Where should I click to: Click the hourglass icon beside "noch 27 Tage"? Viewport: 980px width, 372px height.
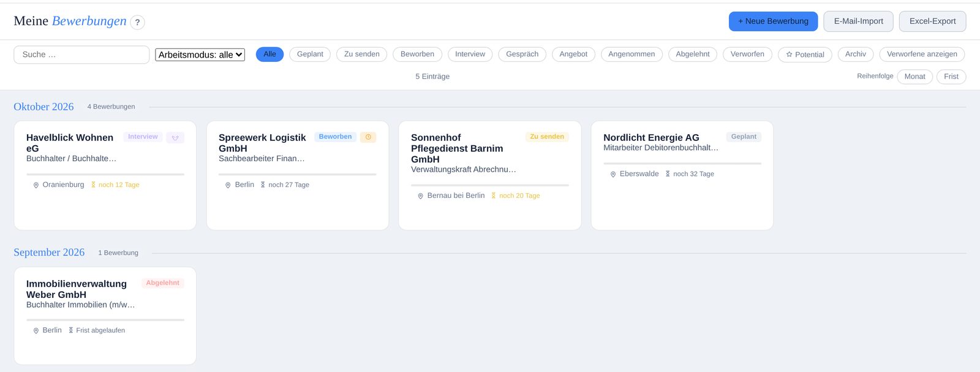pos(263,184)
